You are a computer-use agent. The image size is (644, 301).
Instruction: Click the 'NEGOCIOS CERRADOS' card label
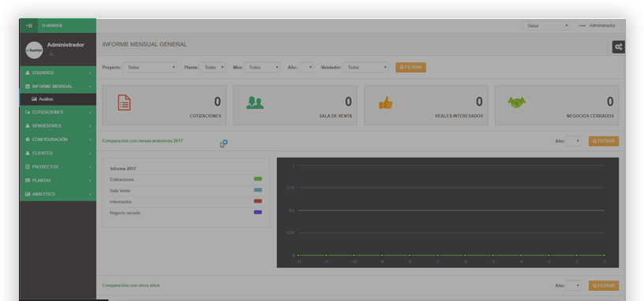[590, 116]
